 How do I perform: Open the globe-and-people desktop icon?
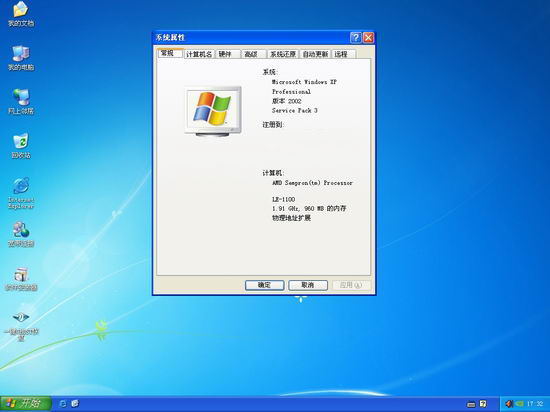(x=21, y=234)
